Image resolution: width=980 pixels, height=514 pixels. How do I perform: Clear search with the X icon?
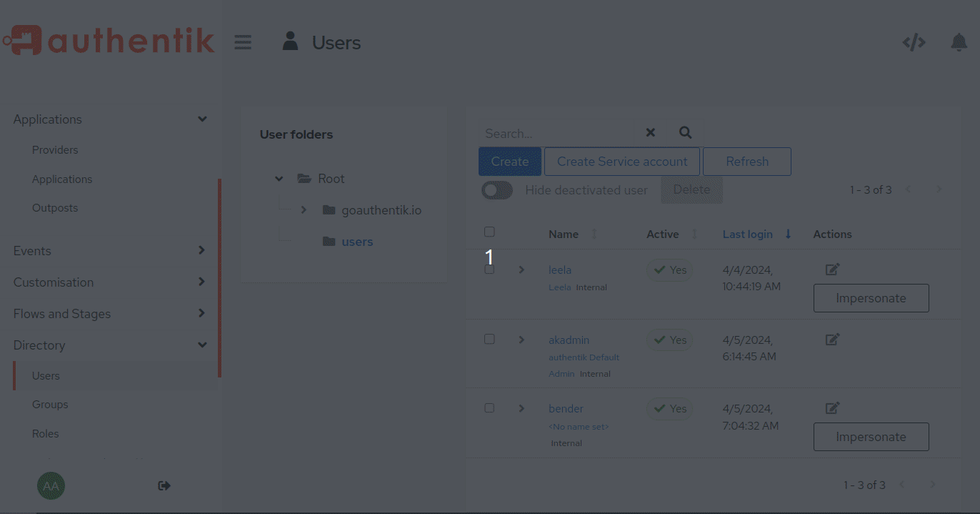click(650, 132)
